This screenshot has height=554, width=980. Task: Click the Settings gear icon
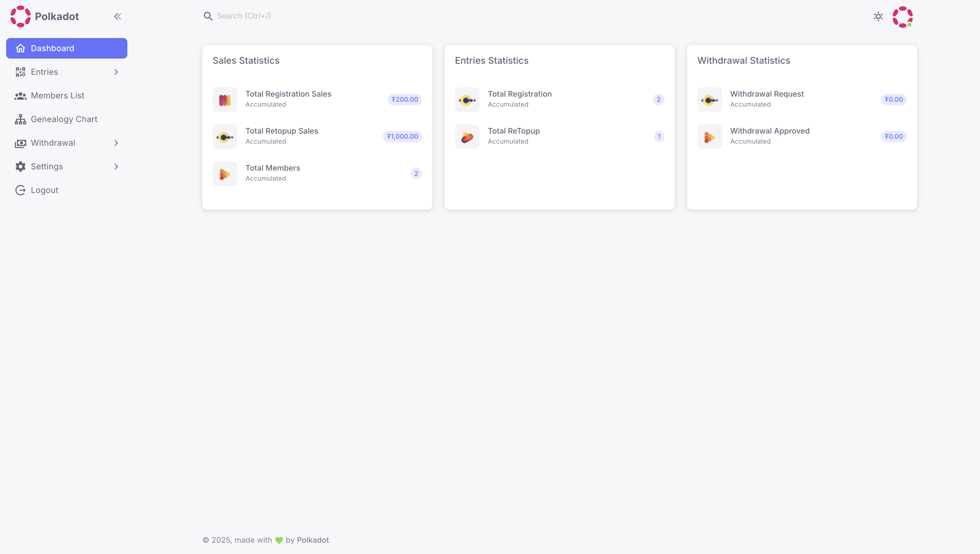coord(21,167)
